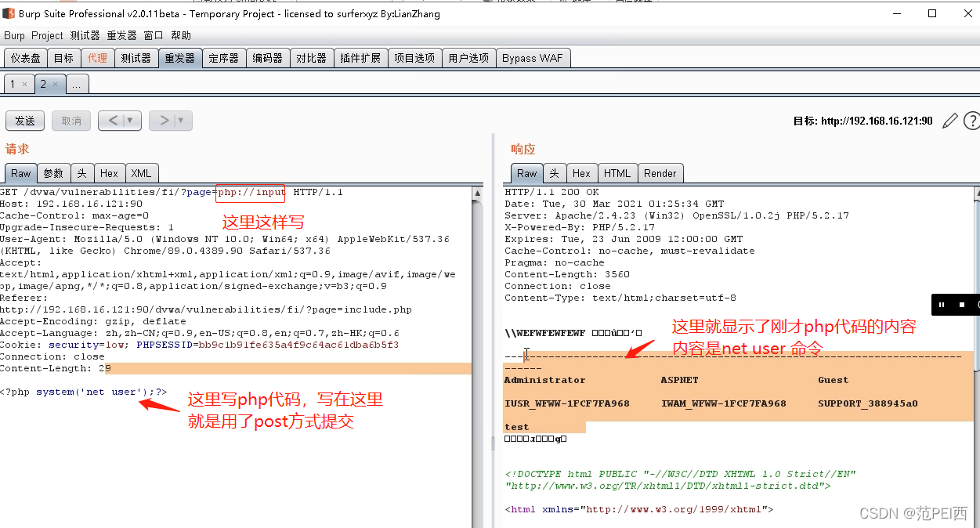Open the 重发器 menu in menu bar
The width and height of the screenshot is (980, 528).
click(122, 35)
